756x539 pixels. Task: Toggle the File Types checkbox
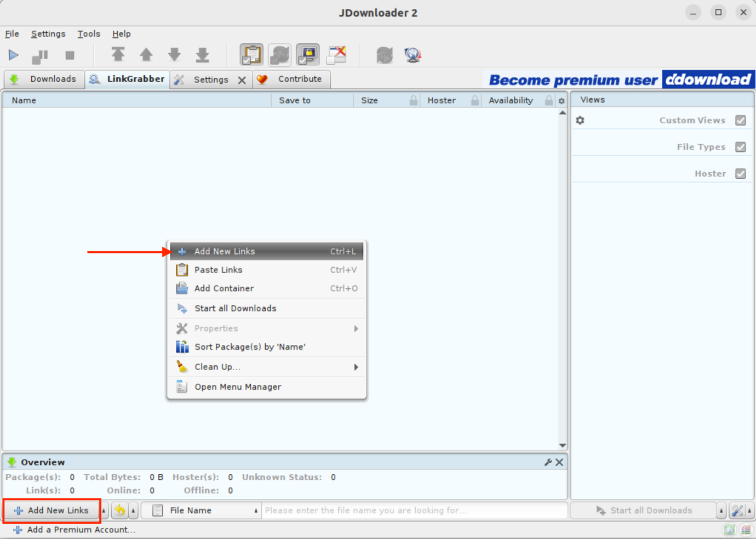(741, 147)
